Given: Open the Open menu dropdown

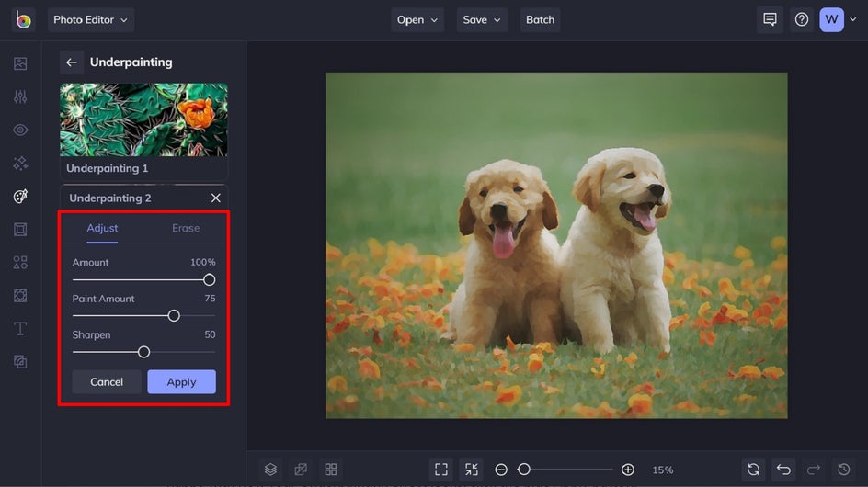Looking at the screenshot, I should (417, 20).
